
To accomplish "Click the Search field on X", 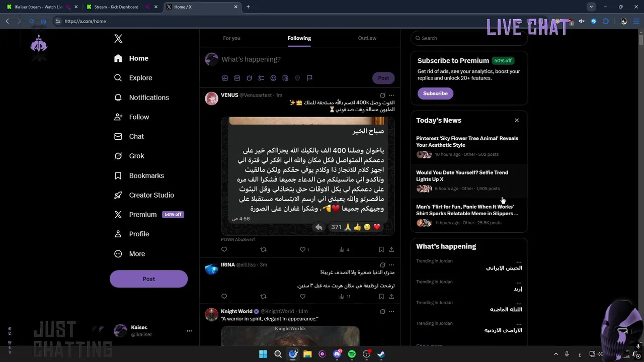I will pyautogui.click(x=469, y=38).
